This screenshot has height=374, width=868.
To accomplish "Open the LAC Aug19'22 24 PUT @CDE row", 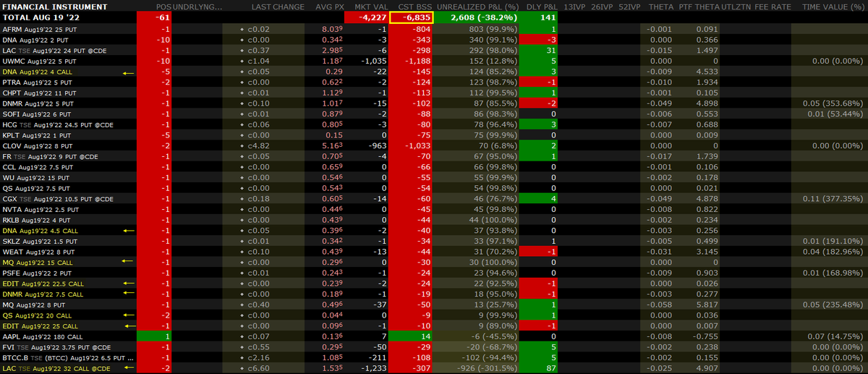I will pyautogui.click(x=434, y=51).
